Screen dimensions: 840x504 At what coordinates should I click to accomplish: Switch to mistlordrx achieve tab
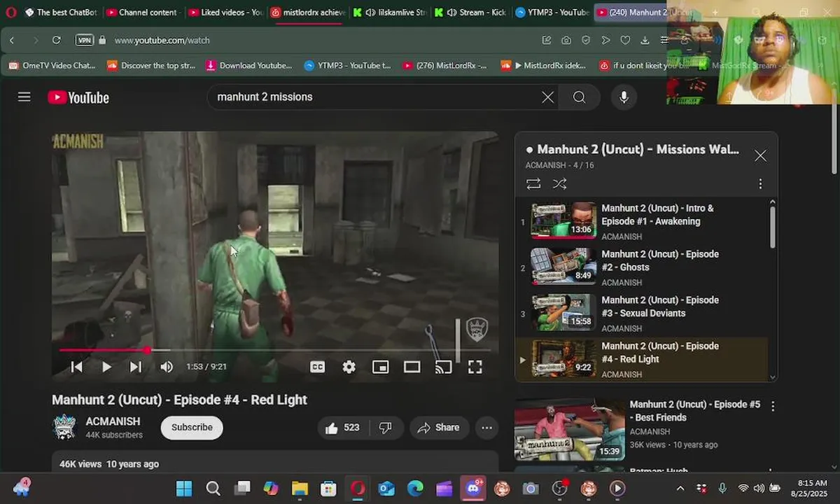pyautogui.click(x=307, y=13)
